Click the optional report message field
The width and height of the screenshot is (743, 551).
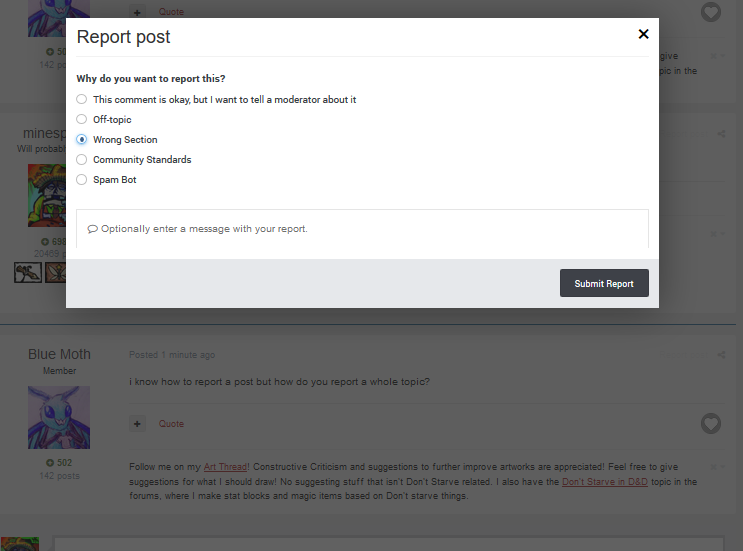(362, 229)
